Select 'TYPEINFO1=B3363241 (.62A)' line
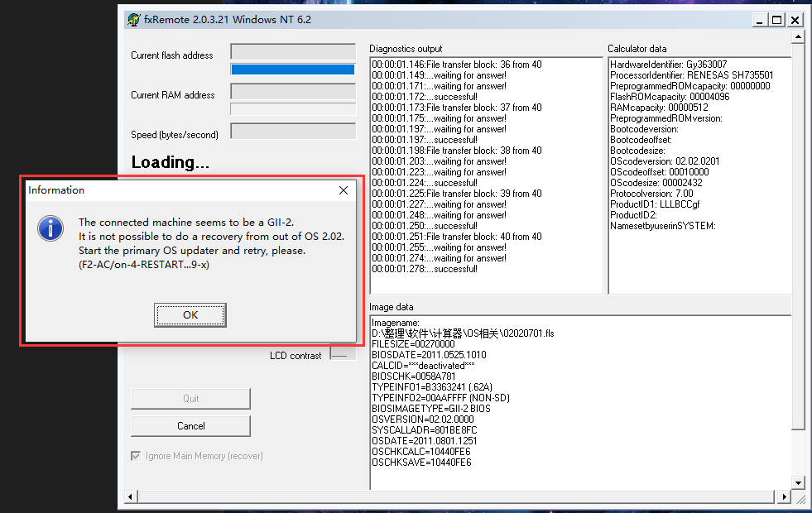Screen dimensions: 812x513 pyautogui.click(x=432, y=387)
